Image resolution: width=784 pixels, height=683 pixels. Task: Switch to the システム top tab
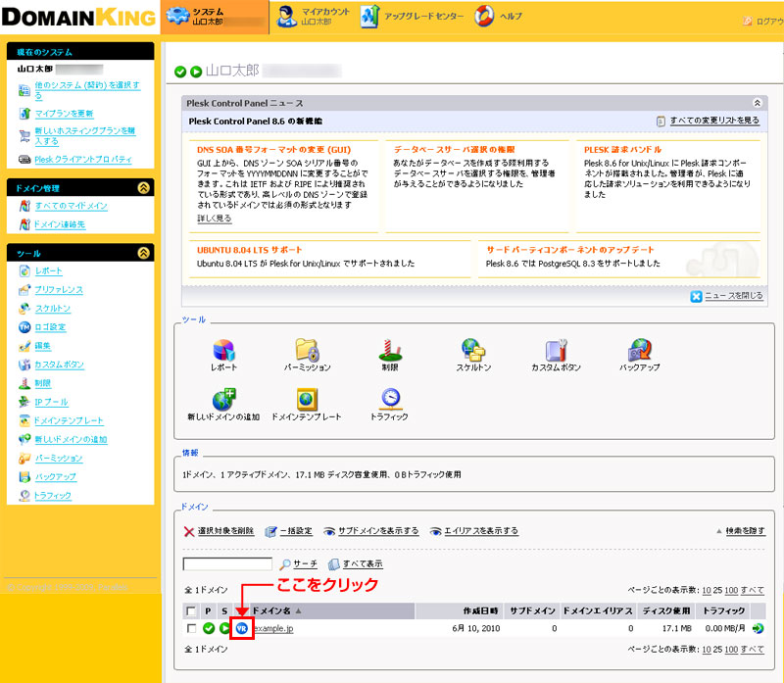pos(215,17)
